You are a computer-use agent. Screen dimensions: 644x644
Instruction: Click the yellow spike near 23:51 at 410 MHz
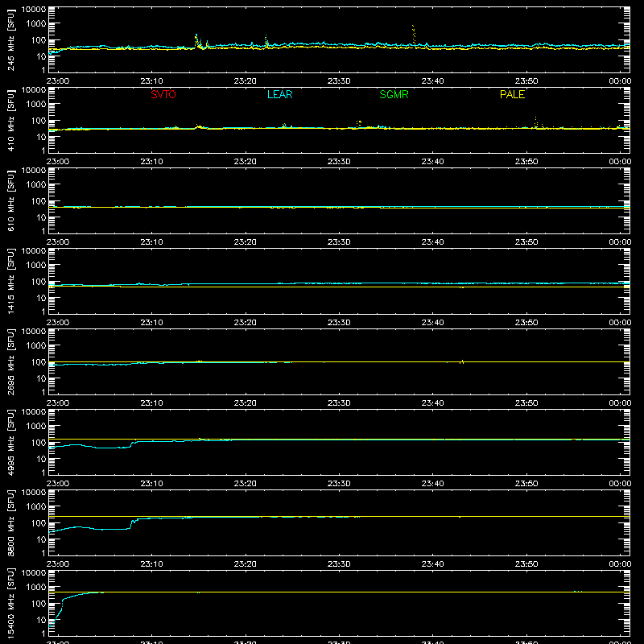click(535, 122)
